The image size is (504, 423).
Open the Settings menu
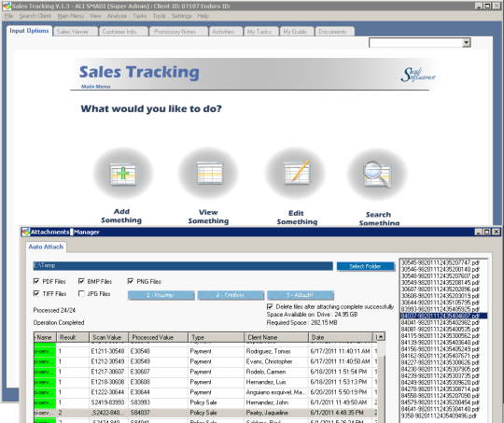(x=181, y=16)
